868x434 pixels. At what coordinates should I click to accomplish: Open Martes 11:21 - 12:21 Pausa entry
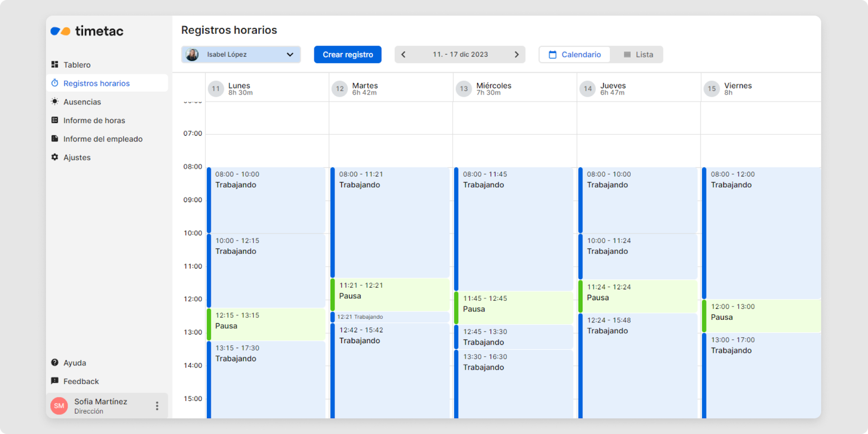click(390, 295)
